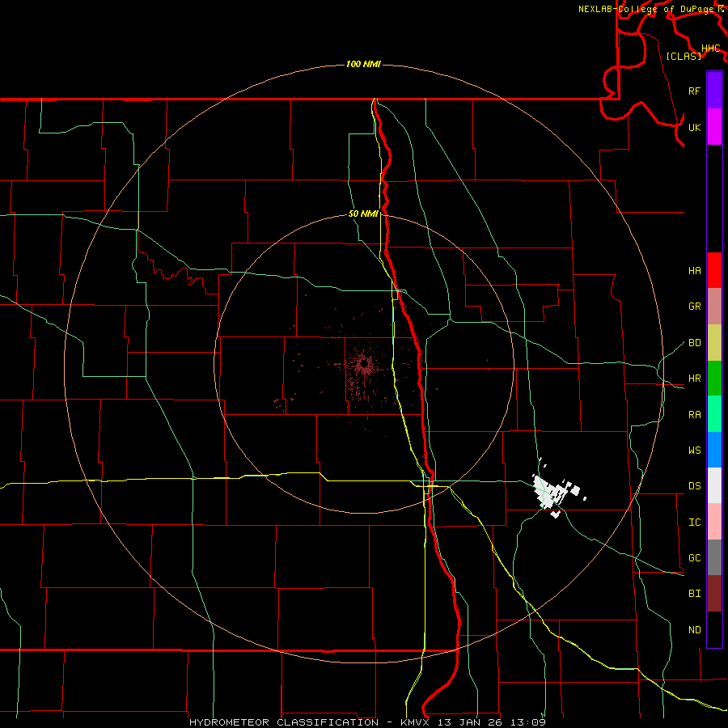Click the WS legend label
The width and height of the screenshot is (728, 728).
click(694, 451)
